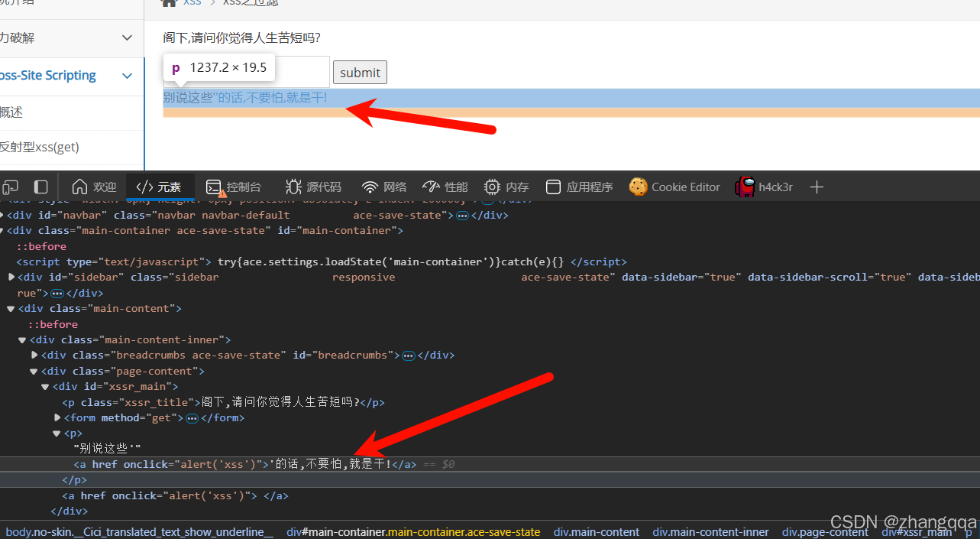Viewport: 980px width, 539px height.
Task: Click the ellipsis badge after sidebar node
Action: (57, 294)
